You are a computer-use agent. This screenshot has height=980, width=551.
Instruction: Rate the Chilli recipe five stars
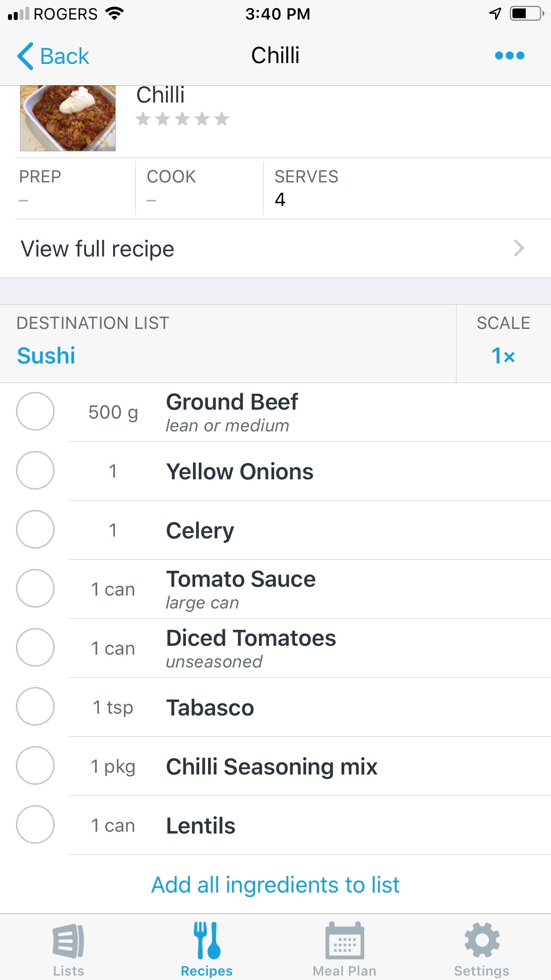coord(221,119)
